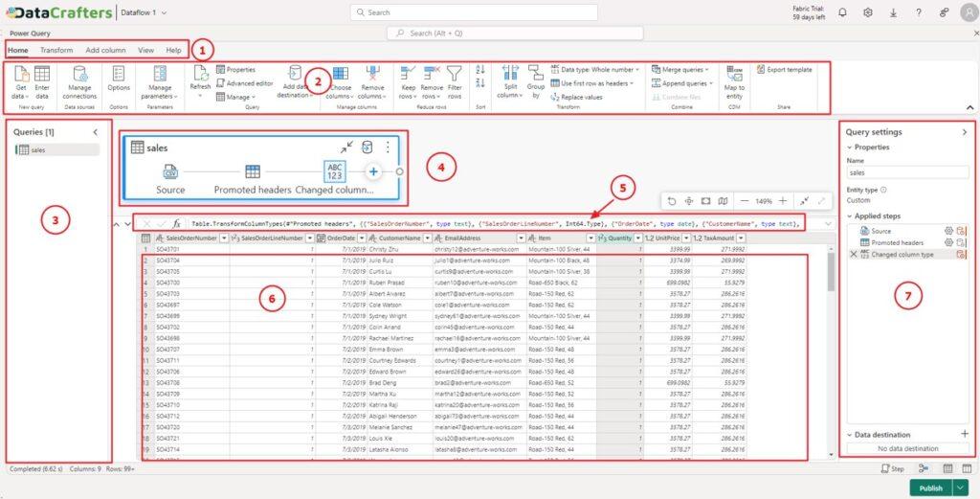Open the dropdown arrow next to Publish

pyautogui.click(x=960, y=488)
